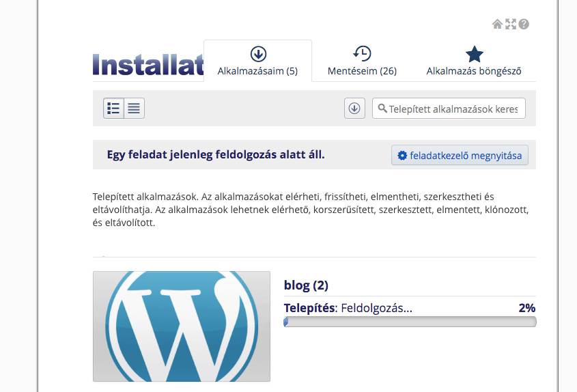The height and width of the screenshot is (392, 577).
Task: Click the clock-arrow backups icon
Action: click(362, 54)
